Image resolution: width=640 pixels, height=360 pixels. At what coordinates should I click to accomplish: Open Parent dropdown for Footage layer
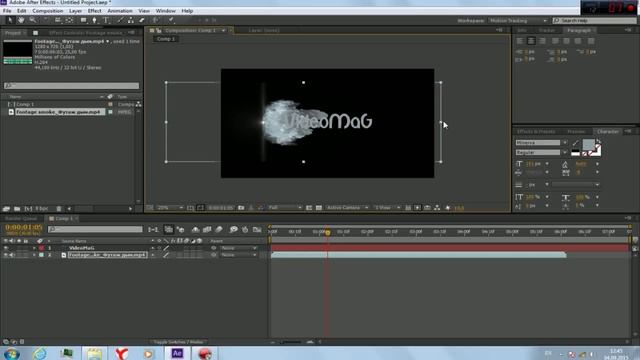[239, 255]
